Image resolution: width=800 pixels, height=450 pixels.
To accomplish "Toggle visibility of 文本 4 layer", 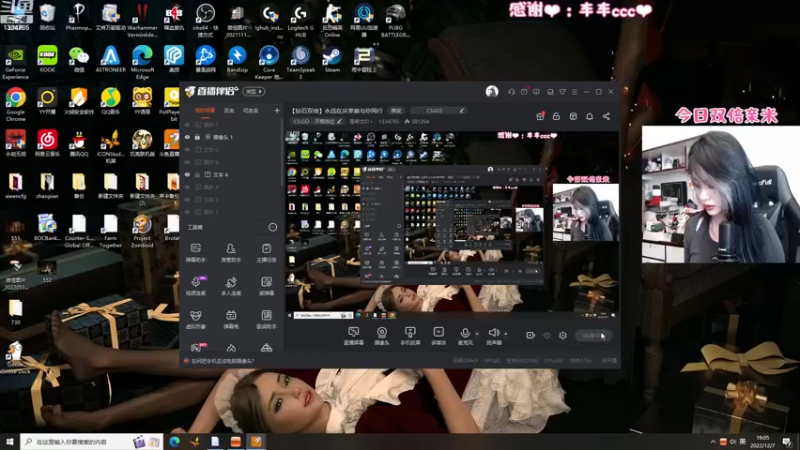I will (x=187, y=174).
